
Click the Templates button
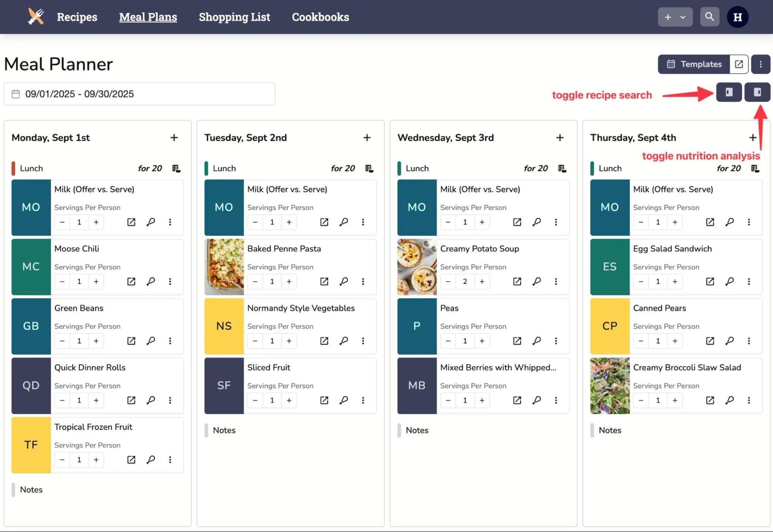tap(694, 64)
